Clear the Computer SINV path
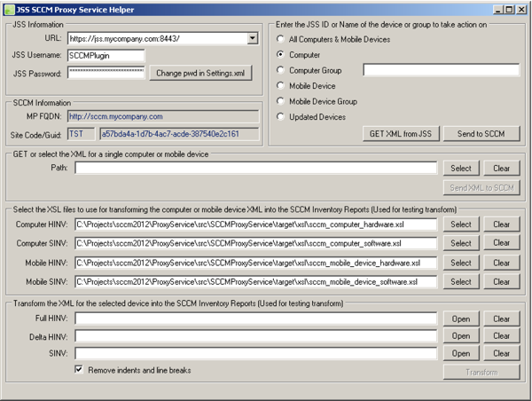 pyautogui.click(x=502, y=243)
